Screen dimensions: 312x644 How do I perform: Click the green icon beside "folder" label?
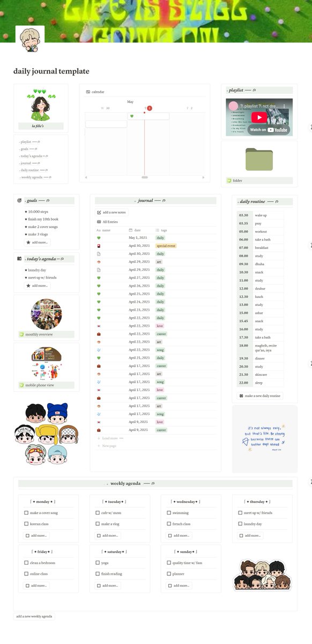[229, 181]
